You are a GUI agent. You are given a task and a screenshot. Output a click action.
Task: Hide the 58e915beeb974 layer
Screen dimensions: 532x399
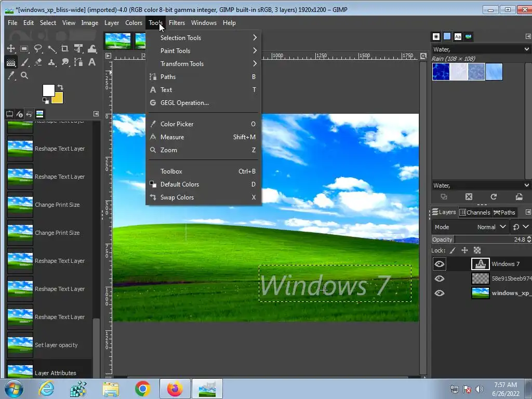pos(440,278)
